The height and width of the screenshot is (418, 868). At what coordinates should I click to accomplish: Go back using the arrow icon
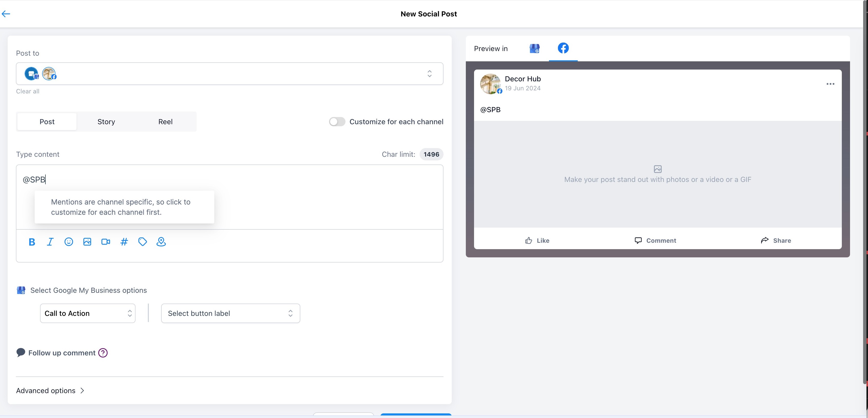pyautogui.click(x=6, y=14)
